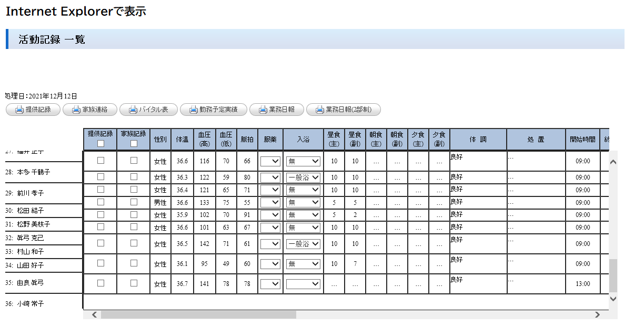Click the printer icon on 家族連絡 button
Viewport: 644px width, 326px height.
76,110
